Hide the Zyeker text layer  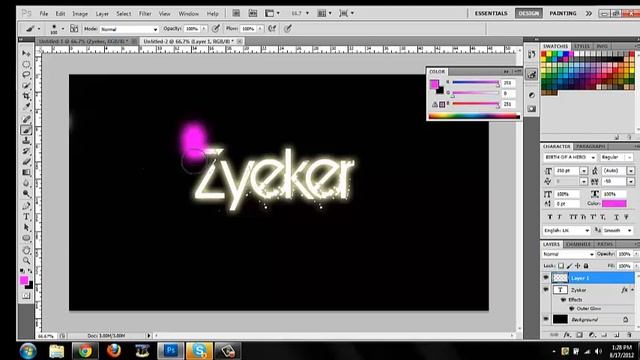pyautogui.click(x=546, y=289)
